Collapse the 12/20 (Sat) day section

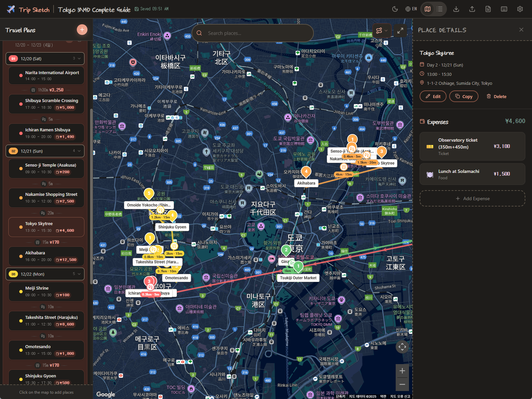pyautogui.click(x=79, y=59)
